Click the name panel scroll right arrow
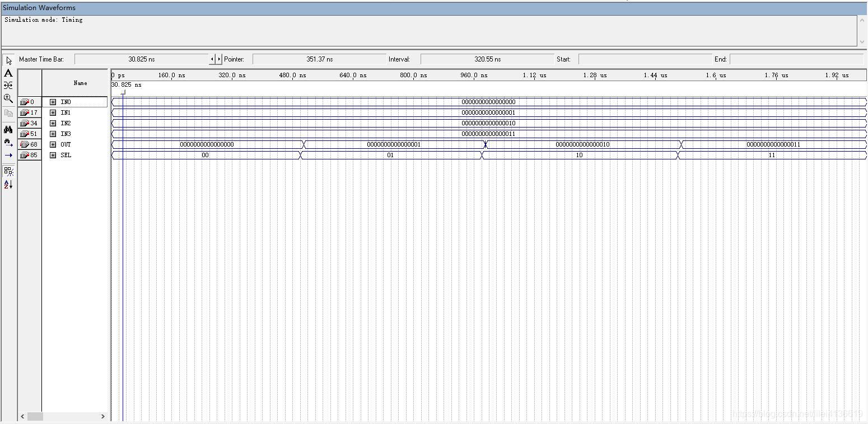This screenshot has width=868, height=424. coord(102,416)
